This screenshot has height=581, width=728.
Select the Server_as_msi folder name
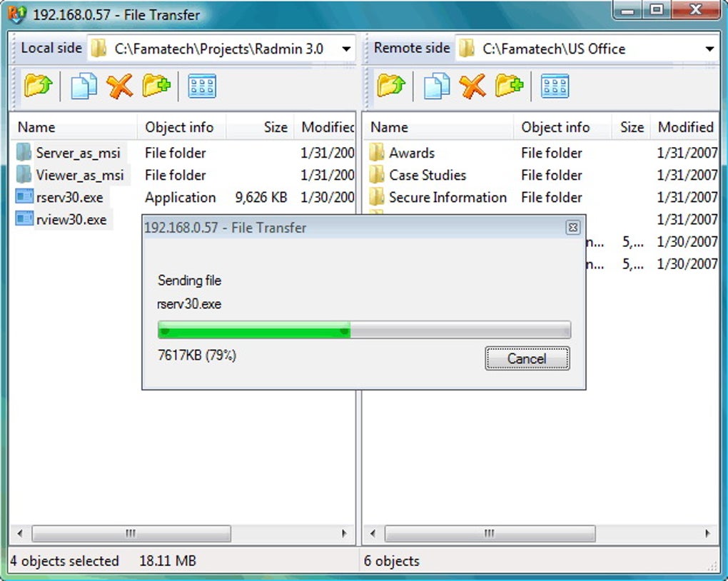79,153
